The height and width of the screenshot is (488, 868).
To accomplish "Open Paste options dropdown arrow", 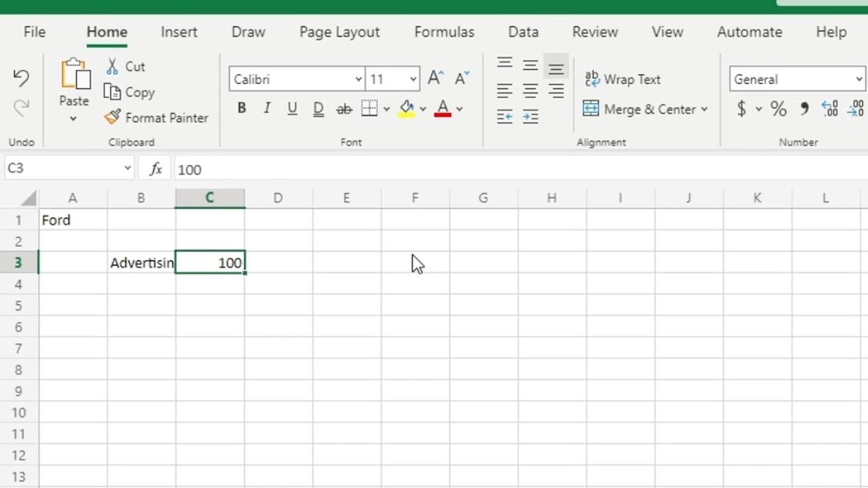I will (x=73, y=119).
